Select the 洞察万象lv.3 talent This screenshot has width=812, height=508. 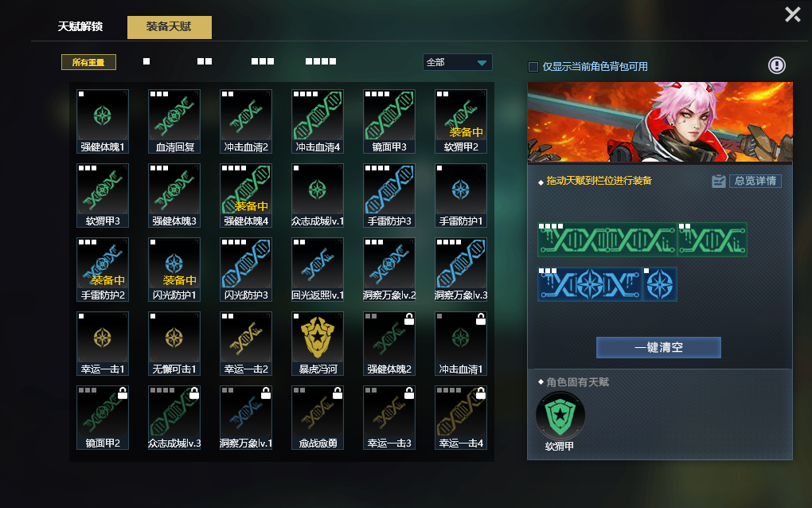pyautogui.click(x=461, y=269)
